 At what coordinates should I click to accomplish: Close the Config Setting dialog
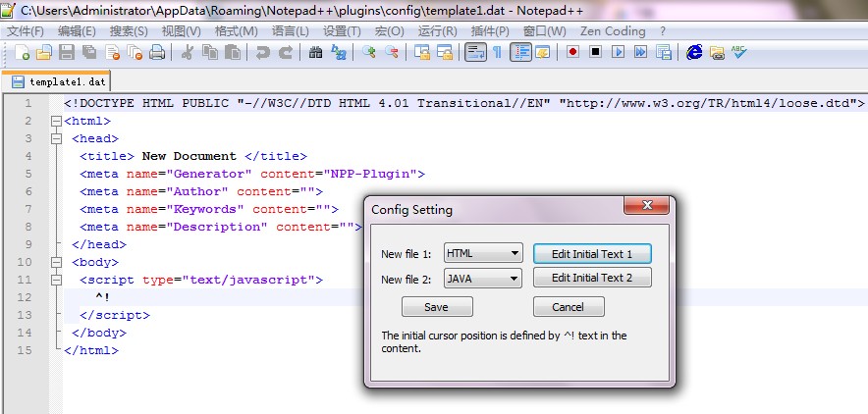[646, 205]
